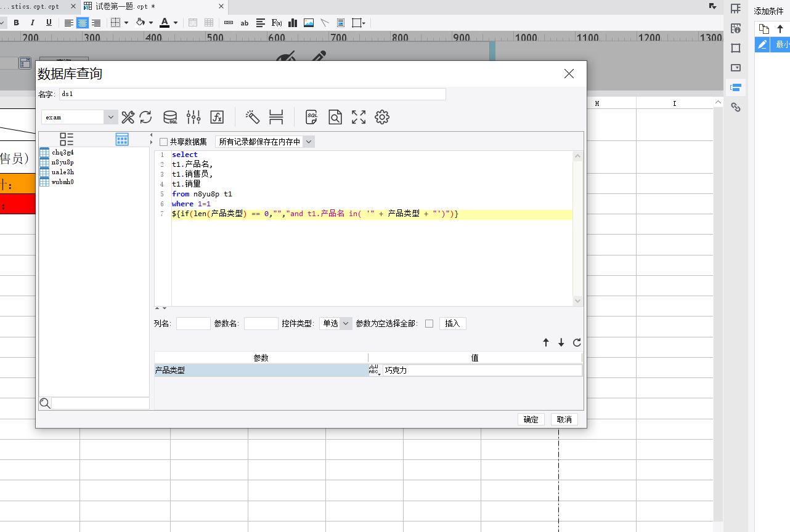This screenshot has height=532, width=790.
Task: Switch table panel to grid table view icon
Action: 122,139
